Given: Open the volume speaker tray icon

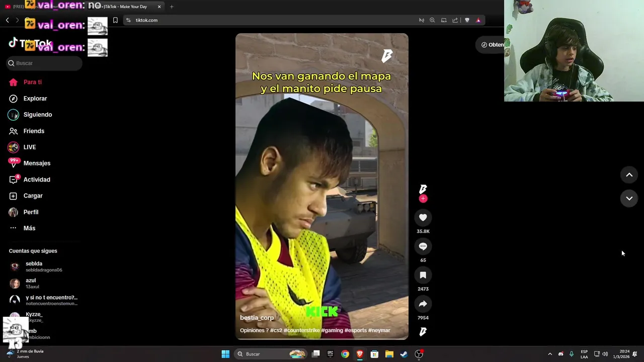Looking at the screenshot, I should coord(605,354).
